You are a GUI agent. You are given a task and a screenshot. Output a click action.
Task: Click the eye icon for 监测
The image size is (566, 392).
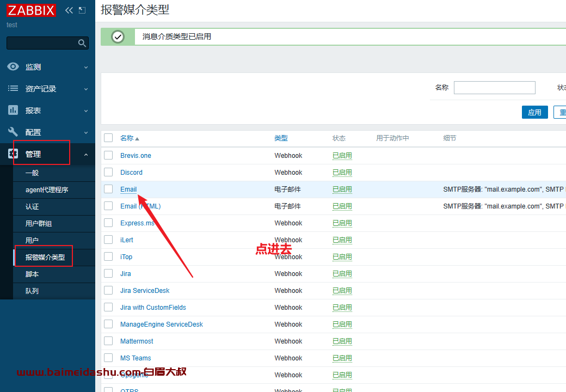(13, 66)
